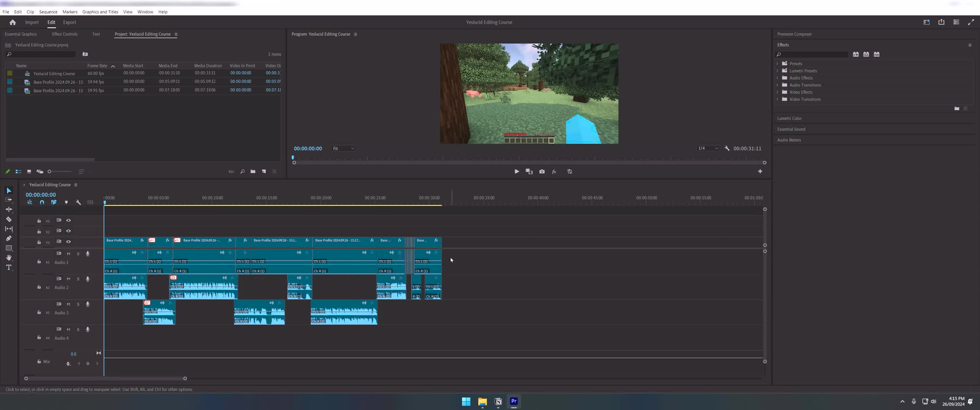Screen dimensions: 980x410
Task: Click the Effects panel search field
Action: coord(812,54)
